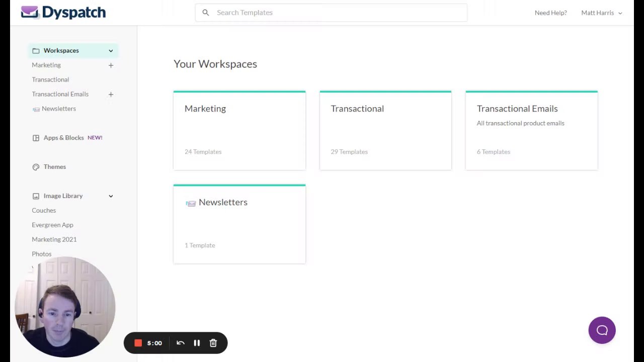The width and height of the screenshot is (644, 362).
Task: Click the plus icon beside Transactional Emails
Action: [111, 95]
